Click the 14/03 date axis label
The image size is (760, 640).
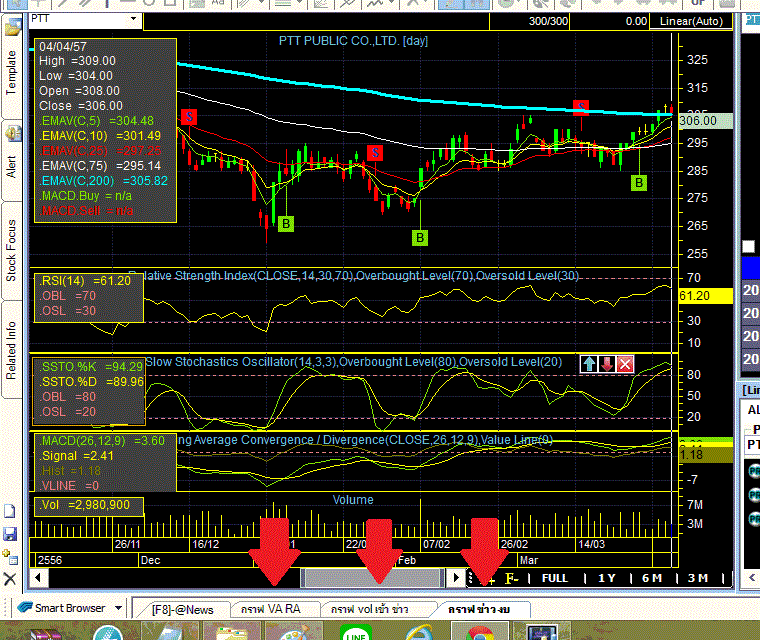(591, 544)
